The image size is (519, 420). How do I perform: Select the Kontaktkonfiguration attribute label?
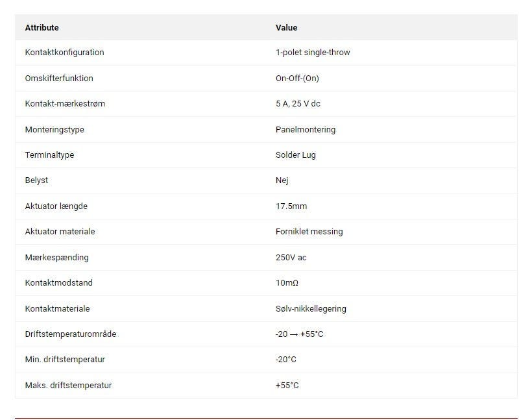[64, 53]
